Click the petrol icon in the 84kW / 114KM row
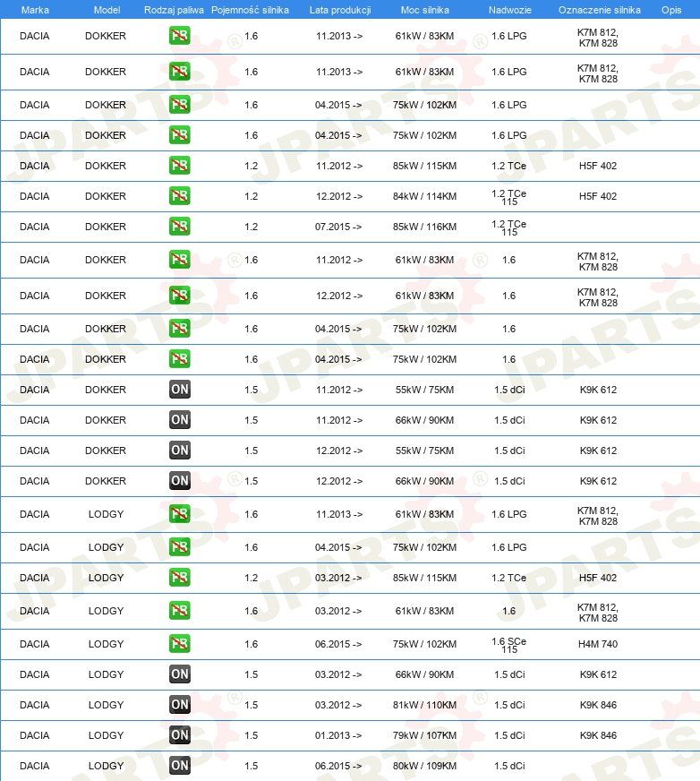This screenshot has height=781, width=700. (x=179, y=196)
